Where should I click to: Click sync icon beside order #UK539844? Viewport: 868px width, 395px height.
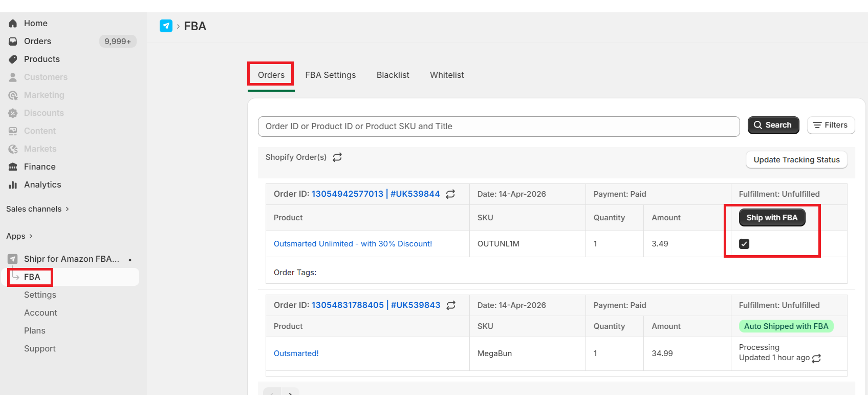point(450,194)
